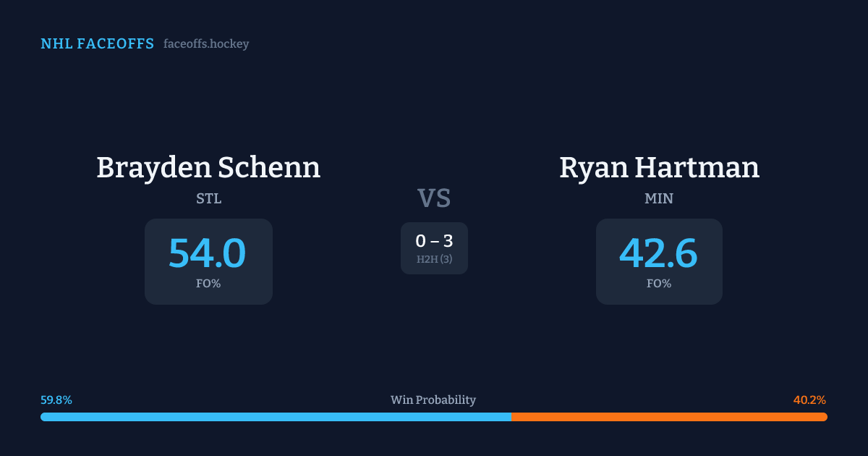Click the STL team abbreviation
Screen dimensions: 868x456
[208, 198]
